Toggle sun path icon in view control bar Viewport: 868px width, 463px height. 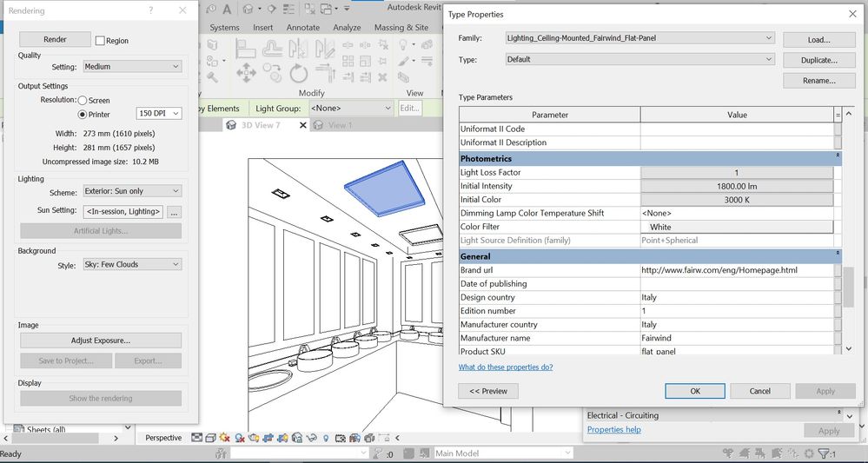[225, 438]
